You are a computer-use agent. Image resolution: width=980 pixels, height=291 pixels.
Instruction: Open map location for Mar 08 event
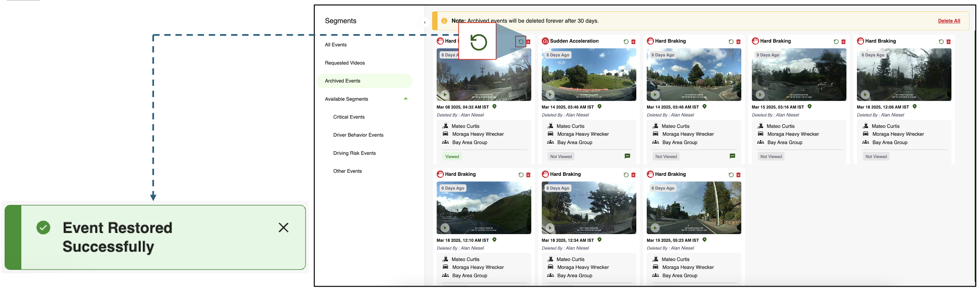495,107
